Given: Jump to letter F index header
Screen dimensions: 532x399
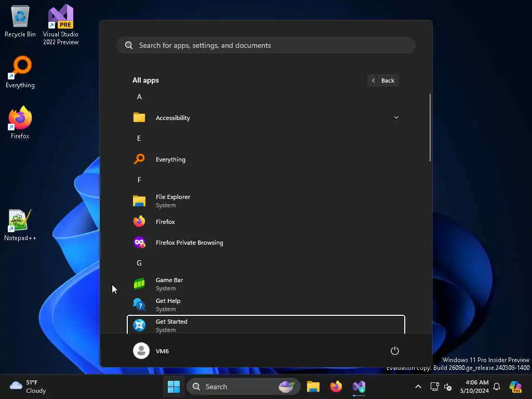Looking at the screenshot, I should (x=139, y=180).
